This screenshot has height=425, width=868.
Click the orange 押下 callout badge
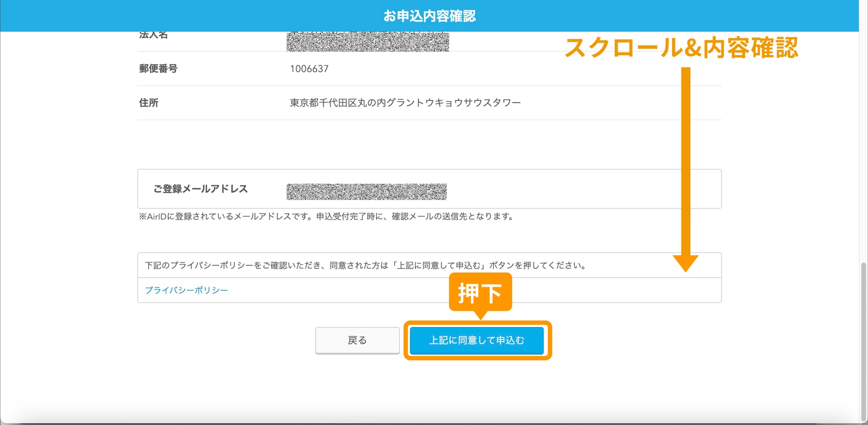coord(480,293)
